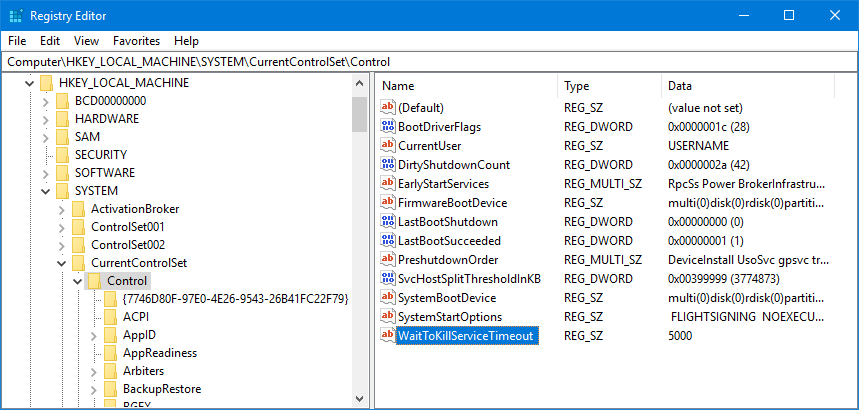Click the SECURITY folder icon
859x410 pixels.
click(x=62, y=155)
